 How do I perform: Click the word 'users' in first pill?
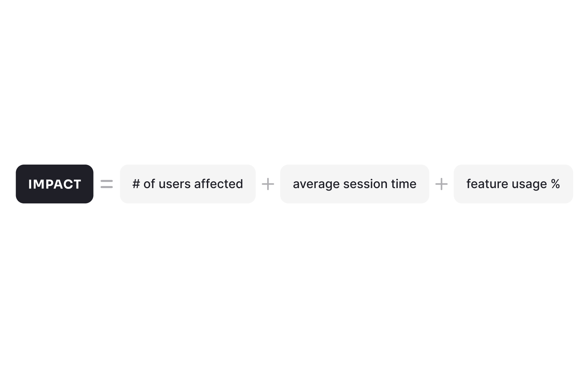point(175,184)
